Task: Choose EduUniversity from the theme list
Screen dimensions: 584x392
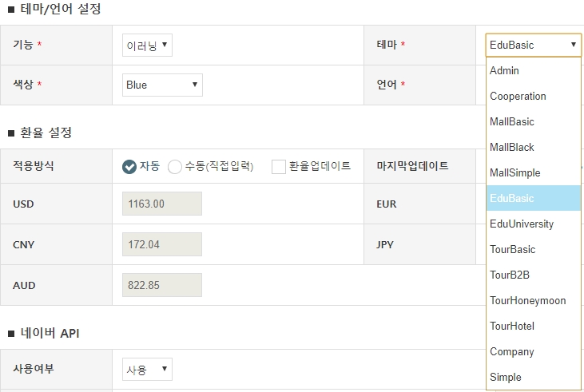Action: click(x=534, y=224)
